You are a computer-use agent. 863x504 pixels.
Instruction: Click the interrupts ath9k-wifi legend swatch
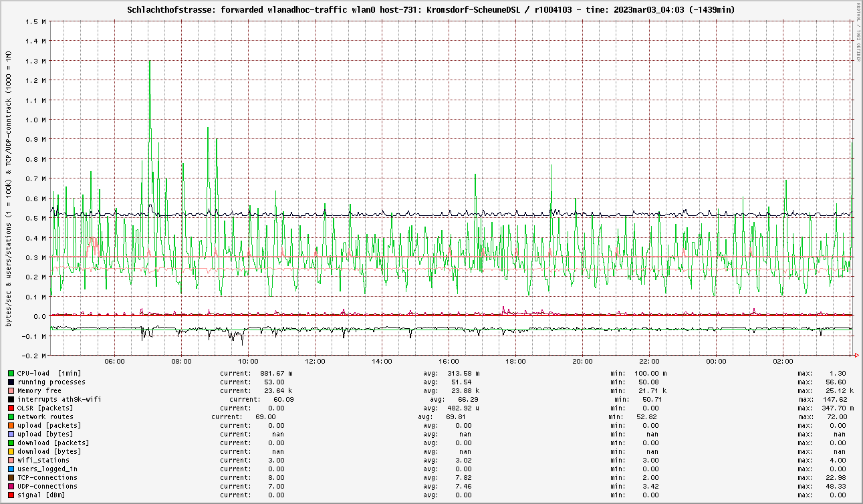tap(11, 399)
